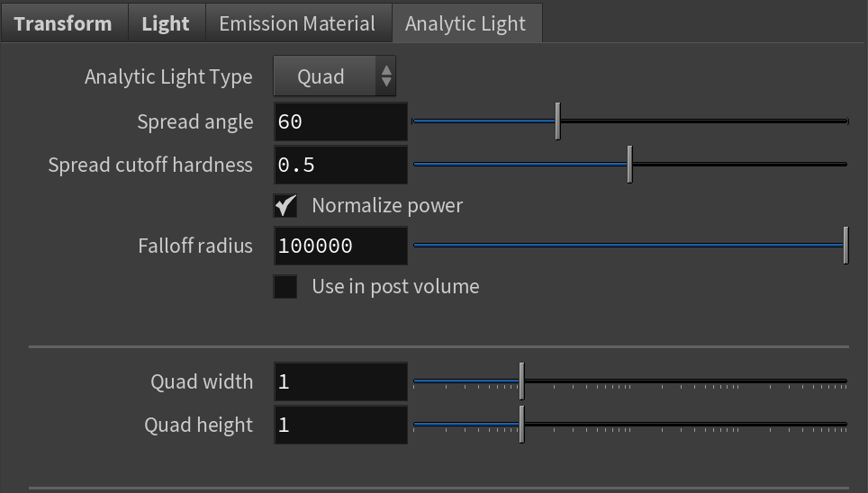Edit the Spread cutoff hardness field
The image size is (868, 493).
[x=340, y=165]
